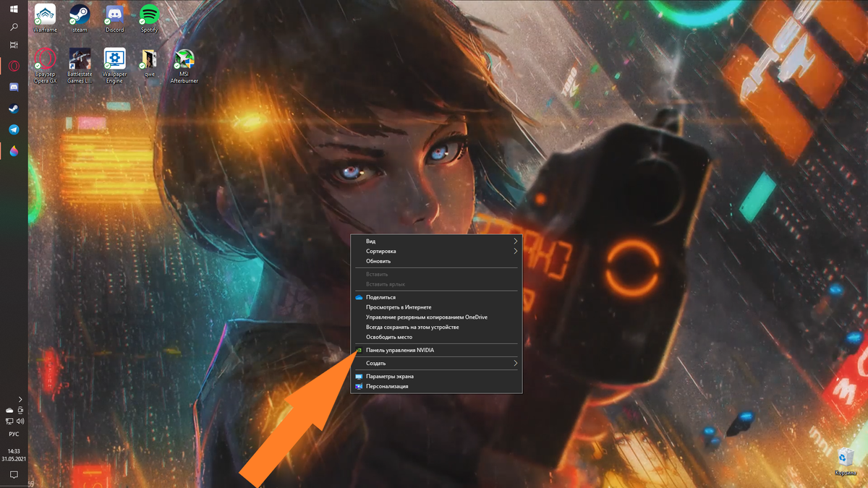
Task: Switch to Steam in the taskbar
Action: pyautogui.click(x=14, y=108)
